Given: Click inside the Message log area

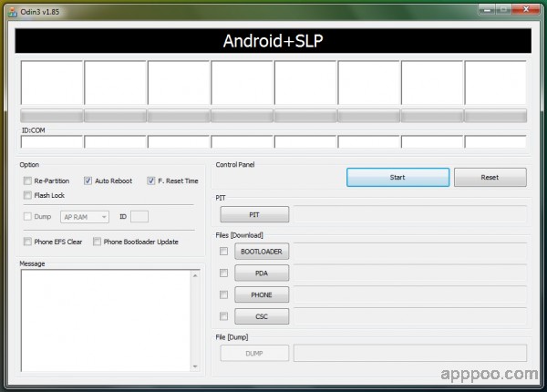Looking at the screenshot, I should pos(106,321).
